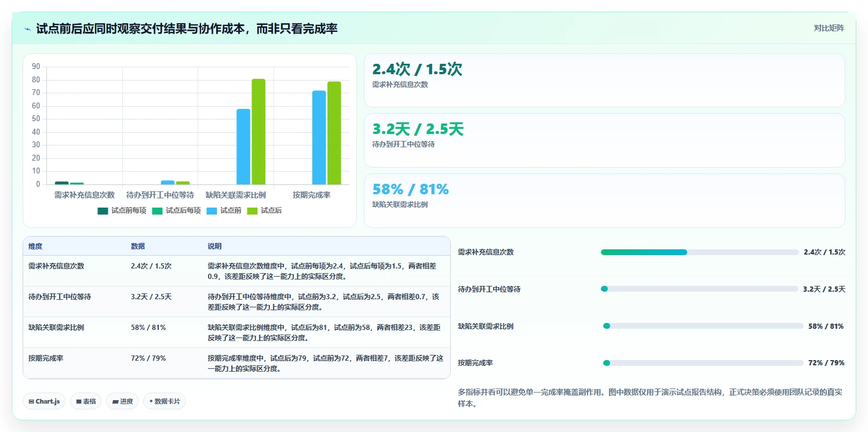Click the 说明 table column header
Screen dimensions: 868x432
[214, 246]
